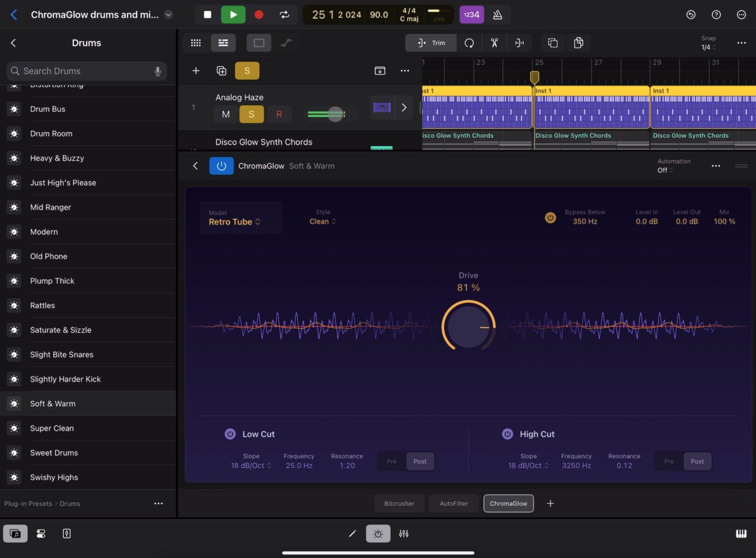Toggle ChromaGlow plug-in power button

tap(221, 166)
